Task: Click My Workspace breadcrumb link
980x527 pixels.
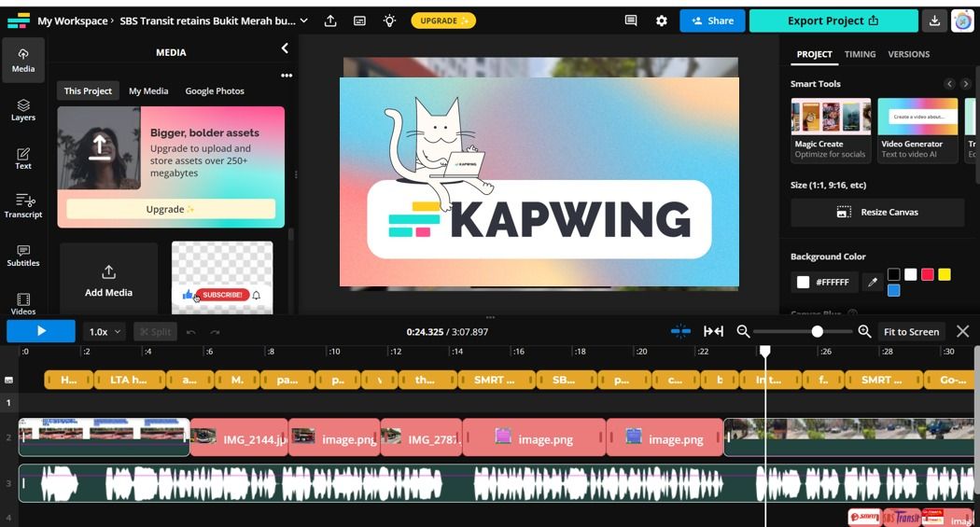Action: click(73, 21)
